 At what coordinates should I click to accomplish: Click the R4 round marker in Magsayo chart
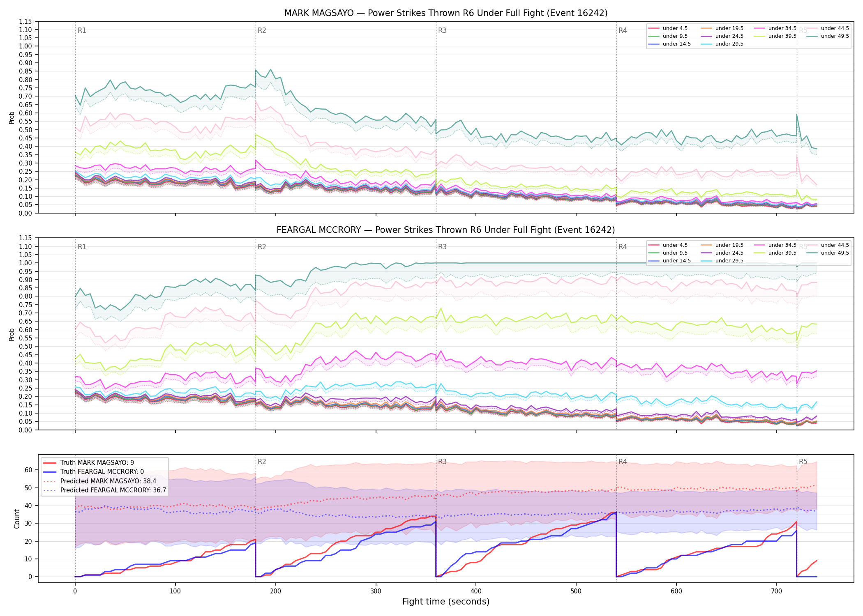[x=623, y=30]
